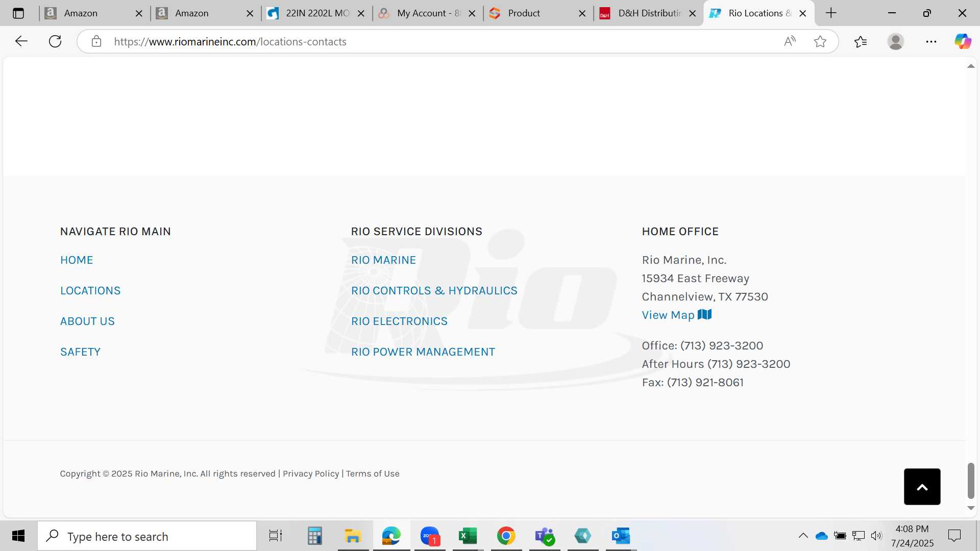Open OneDrive cloud tray icon
The height and width of the screenshot is (551, 980).
pos(821,536)
